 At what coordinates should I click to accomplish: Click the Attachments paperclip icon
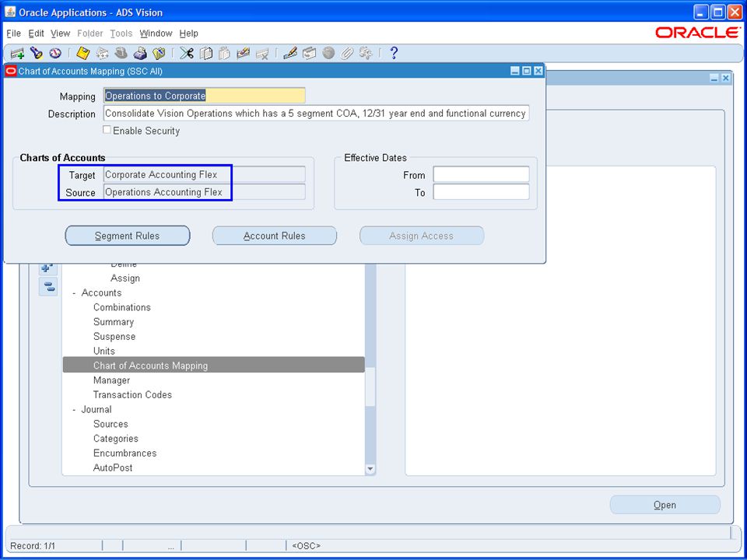(x=347, y=53)
